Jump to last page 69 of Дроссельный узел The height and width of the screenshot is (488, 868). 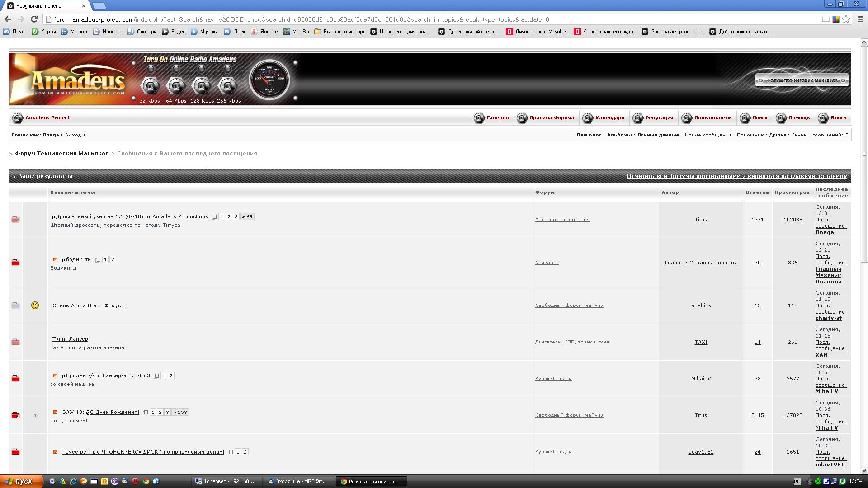(x=247, y=217)
